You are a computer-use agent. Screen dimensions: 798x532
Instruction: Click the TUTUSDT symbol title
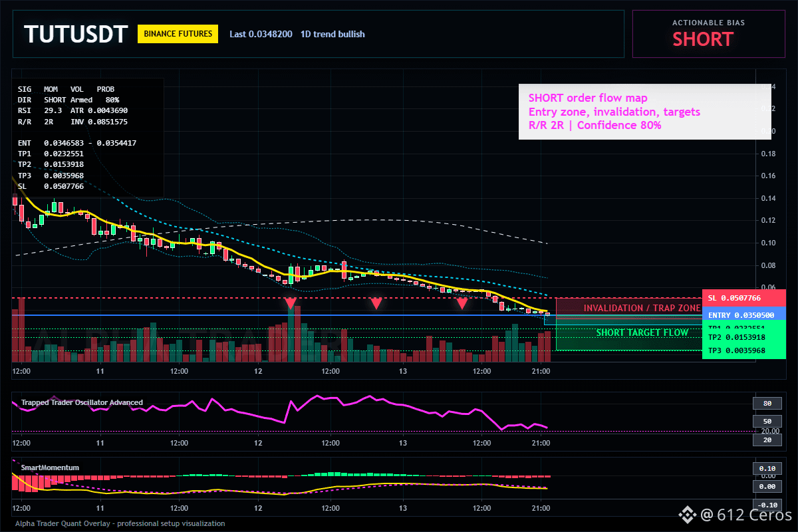(x=75, y=34)
